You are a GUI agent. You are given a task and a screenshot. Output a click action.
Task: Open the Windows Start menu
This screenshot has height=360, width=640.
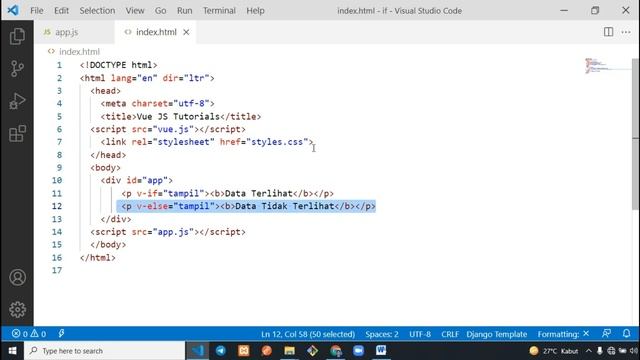12,351
